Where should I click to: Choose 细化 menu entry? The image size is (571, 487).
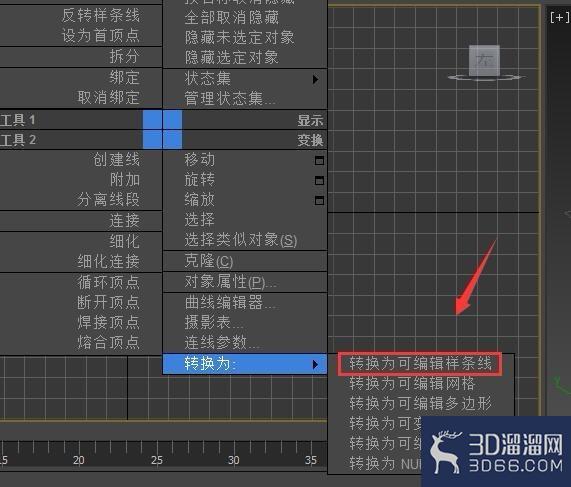click(125, 241)
